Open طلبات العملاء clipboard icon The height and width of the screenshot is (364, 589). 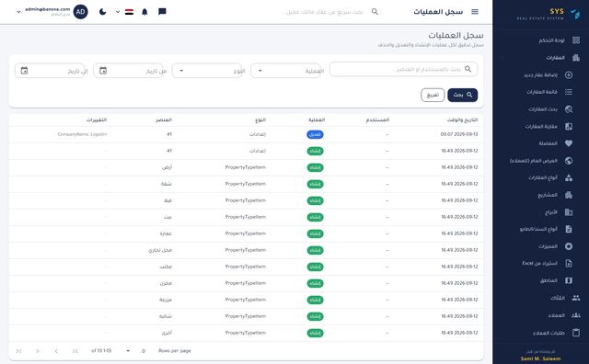click(576, 333)
